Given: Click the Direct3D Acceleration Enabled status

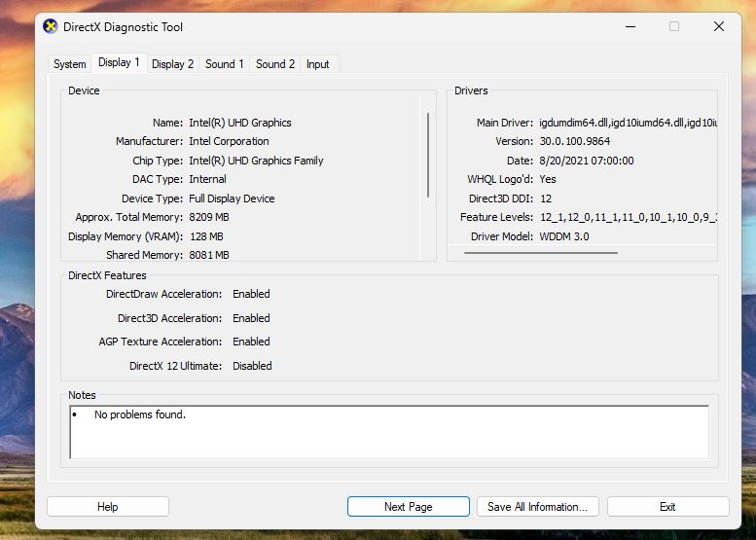Looking at the screenshot, I should tap(251, 318).
